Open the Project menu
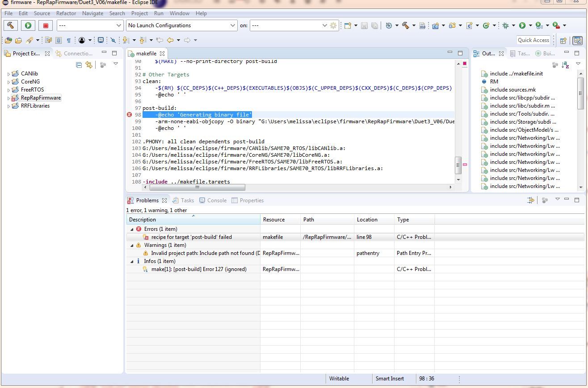The height and width of the screenshot is (388, 588). pos(139,13)
